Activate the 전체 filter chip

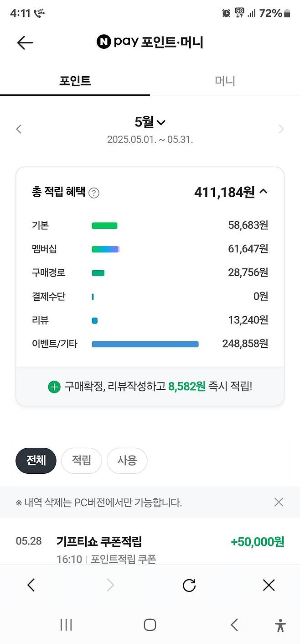[x=36, y=461]
